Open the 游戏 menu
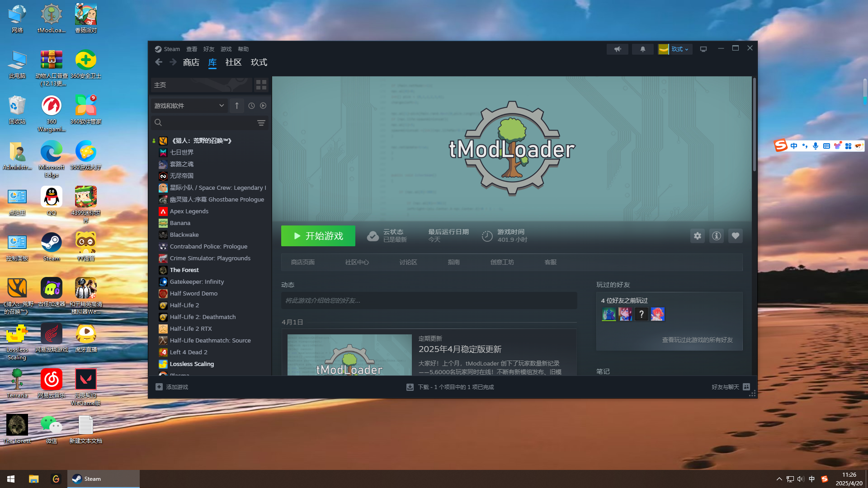 pyautogui.click(x=226, y=49)
